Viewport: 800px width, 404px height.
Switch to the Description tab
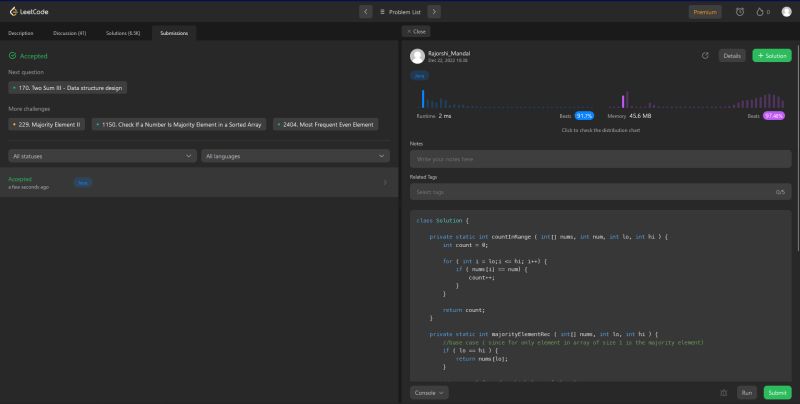[21, 33]
